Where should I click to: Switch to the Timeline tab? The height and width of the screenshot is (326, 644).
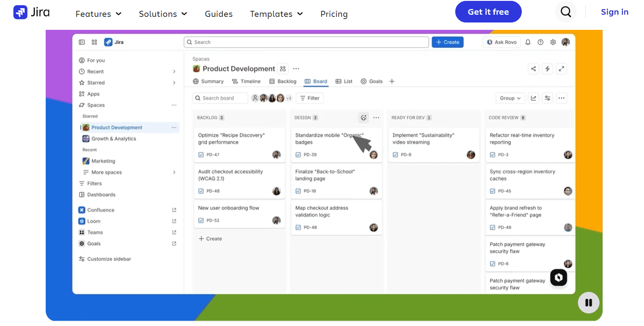(246, 81)
